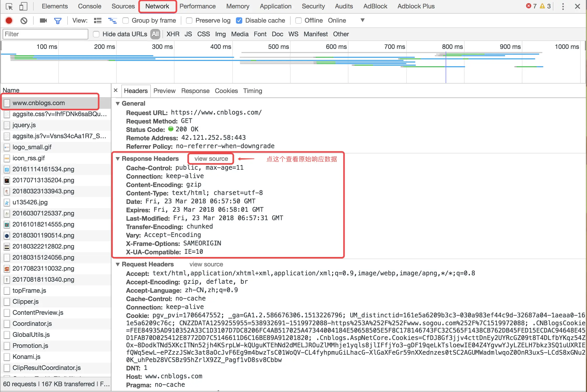Stop recording with the red record button
587x392 pixels.
[x=9, y=20]
